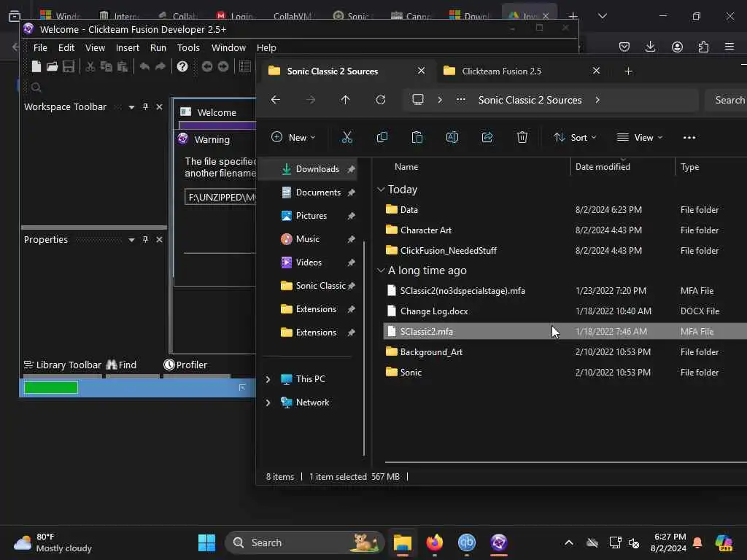This screenshot has height=560, width=747.
Task: Switch to the Profiler tab in Fusion
Action: (x=185, y=365)
